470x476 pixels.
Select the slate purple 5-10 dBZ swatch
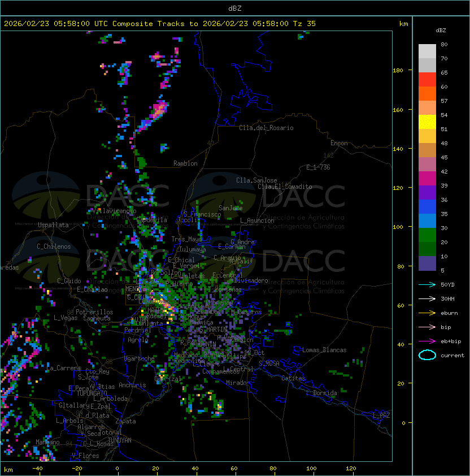(x=427, y=263)
